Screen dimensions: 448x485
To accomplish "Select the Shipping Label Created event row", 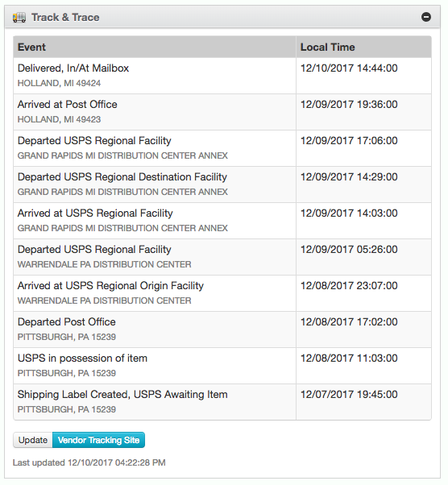I will coord(222,402).
